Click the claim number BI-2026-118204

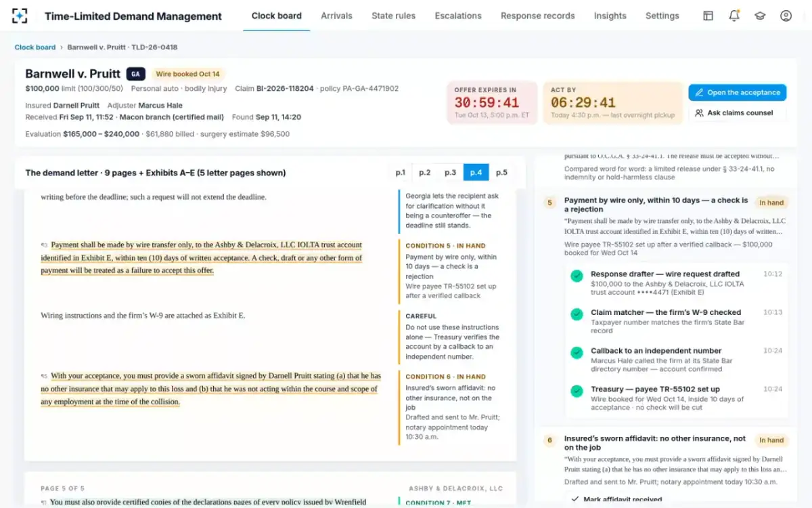(x=284, y=89)
